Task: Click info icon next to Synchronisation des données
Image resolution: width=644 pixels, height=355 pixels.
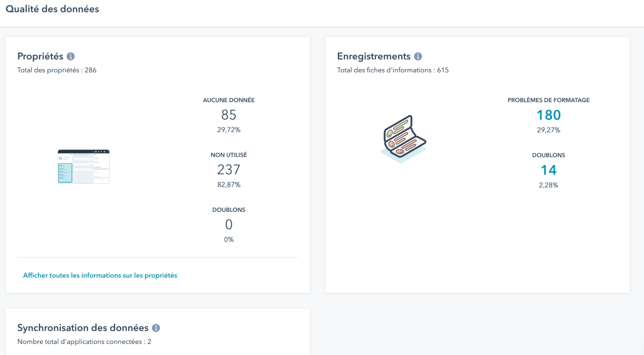Action: click(x=156, y=328)
